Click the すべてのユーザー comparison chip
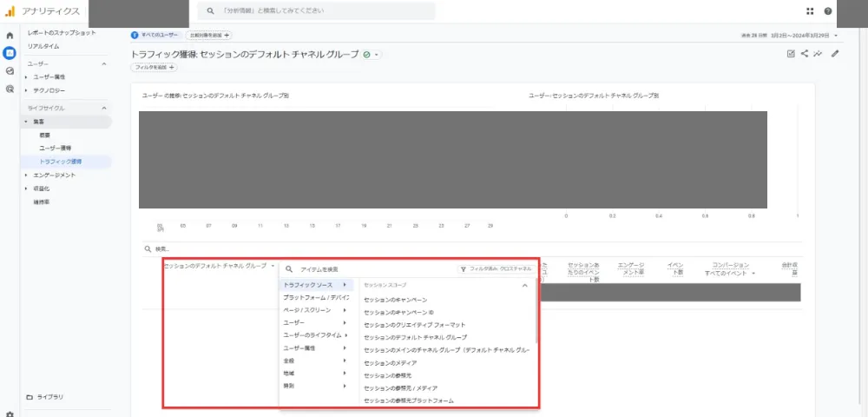 [155, 35]
